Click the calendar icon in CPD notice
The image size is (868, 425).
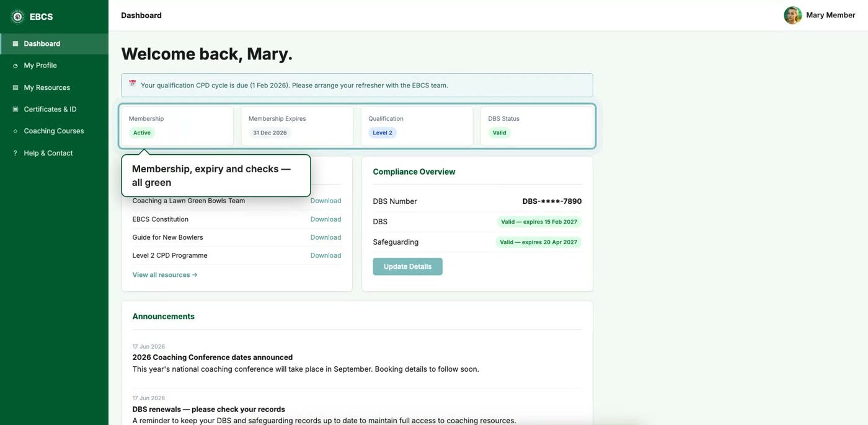click(132, 84)
